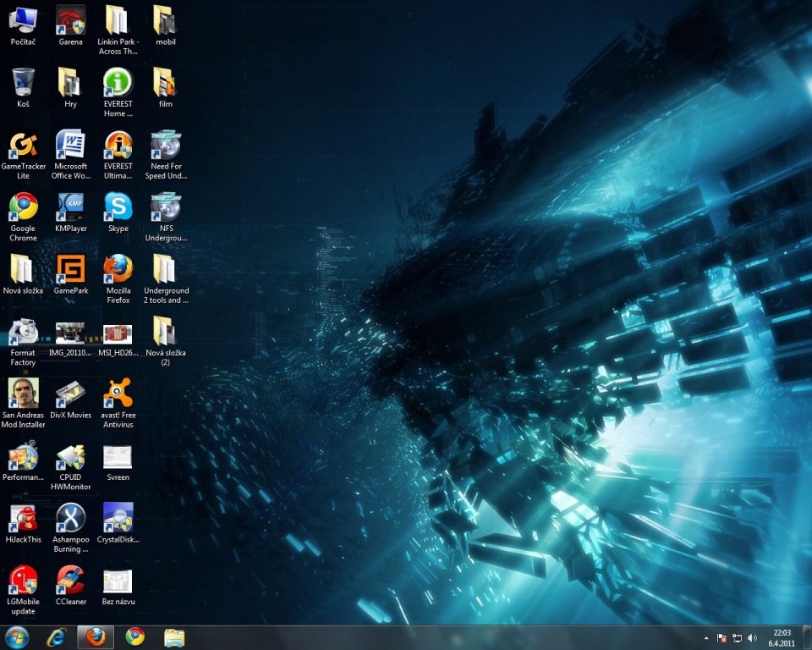Select the Microsoft Office Word shortcut
The height and width of the screenshot is (650, 812).
point(70,145)
